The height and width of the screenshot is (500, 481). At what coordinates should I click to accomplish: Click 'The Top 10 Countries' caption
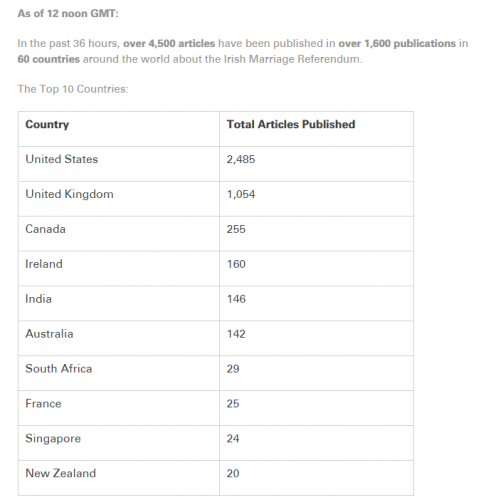click(73, 89)
